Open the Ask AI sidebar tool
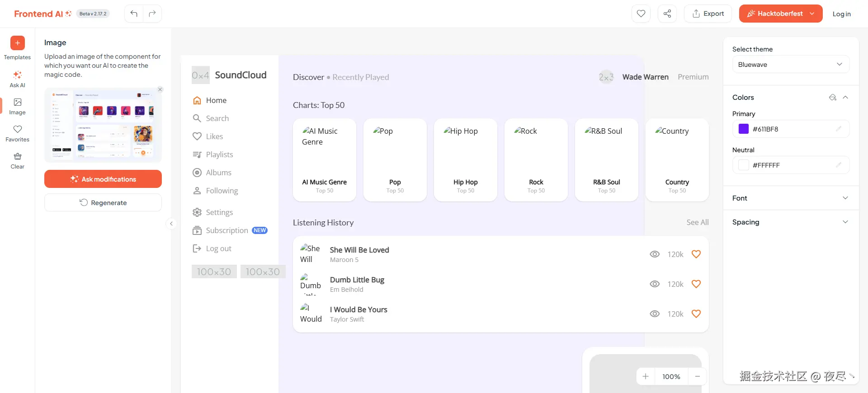 point(17,80)
